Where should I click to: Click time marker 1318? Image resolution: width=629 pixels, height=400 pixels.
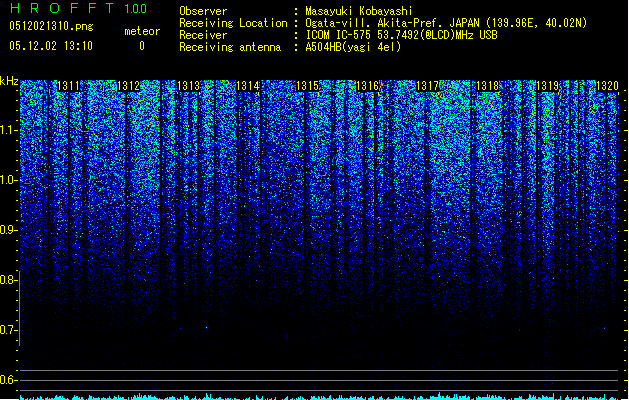pos(487,86)
